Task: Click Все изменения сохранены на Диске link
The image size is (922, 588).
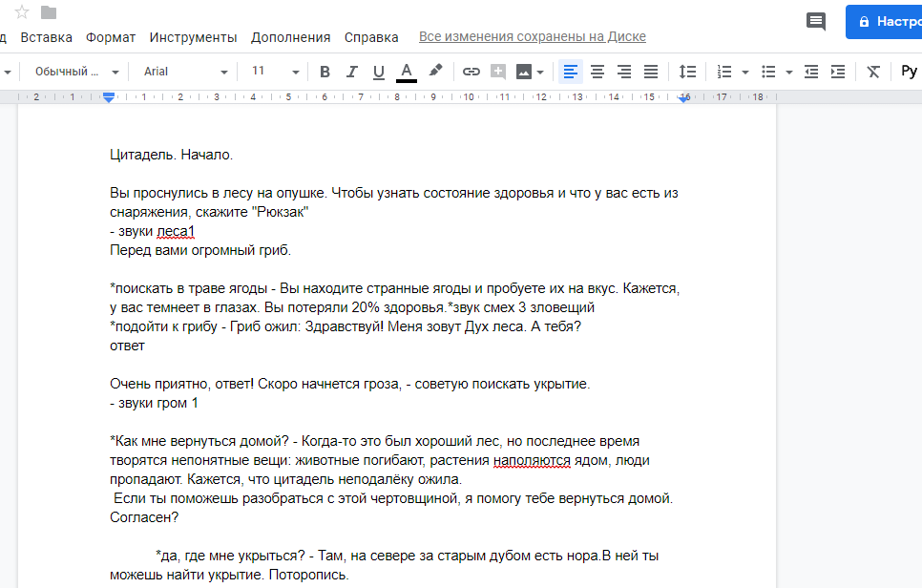Action: (x=533, y=36)
